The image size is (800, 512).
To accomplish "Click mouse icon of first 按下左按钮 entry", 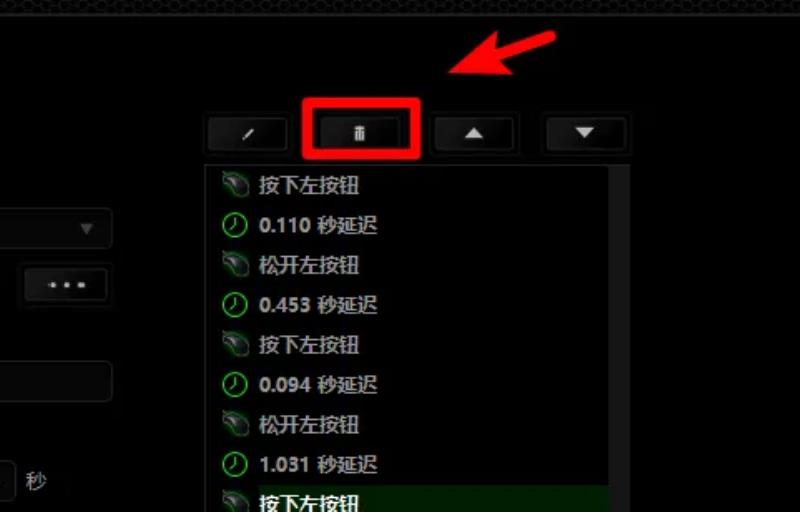I will pyautogui.click(x=235, y=185).
